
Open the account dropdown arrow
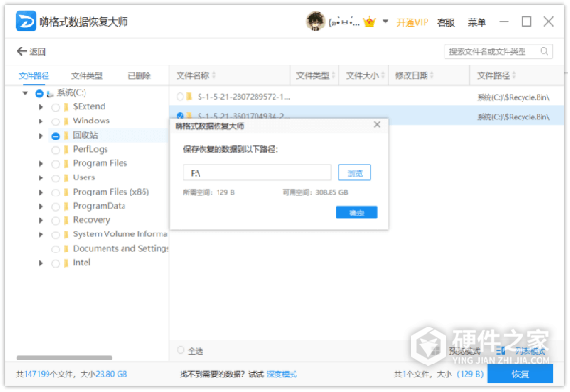385,22
